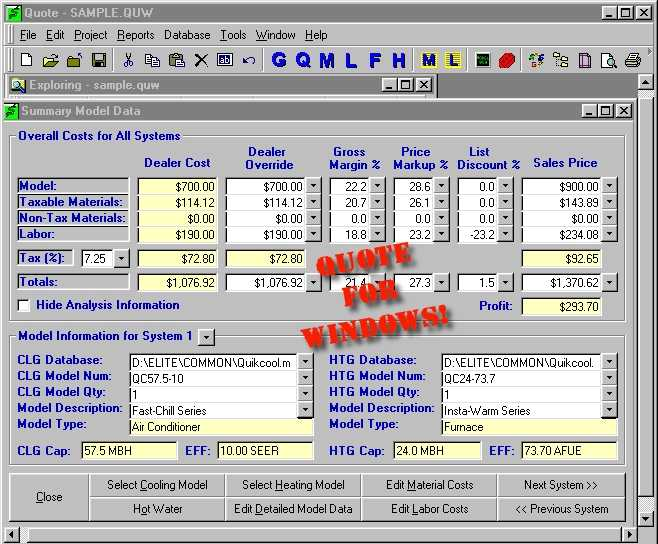
Task: Open the Database menu
Action: 187,35
